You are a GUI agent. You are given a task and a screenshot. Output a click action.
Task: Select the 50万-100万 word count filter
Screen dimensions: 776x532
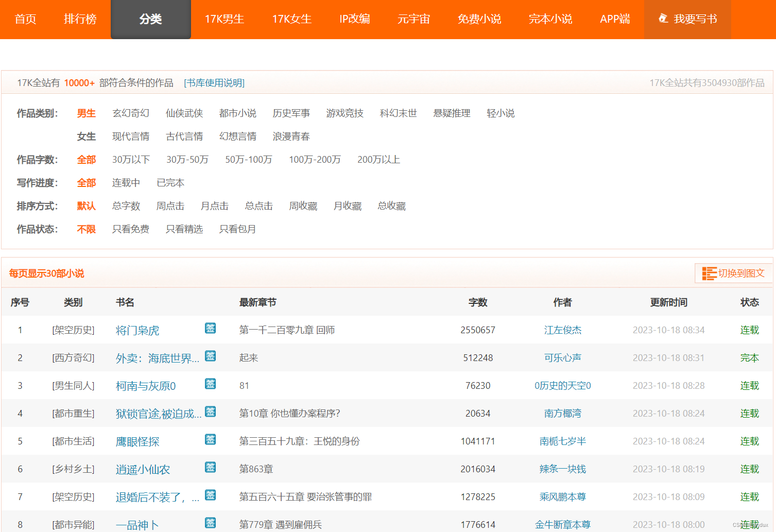point(249,160)
